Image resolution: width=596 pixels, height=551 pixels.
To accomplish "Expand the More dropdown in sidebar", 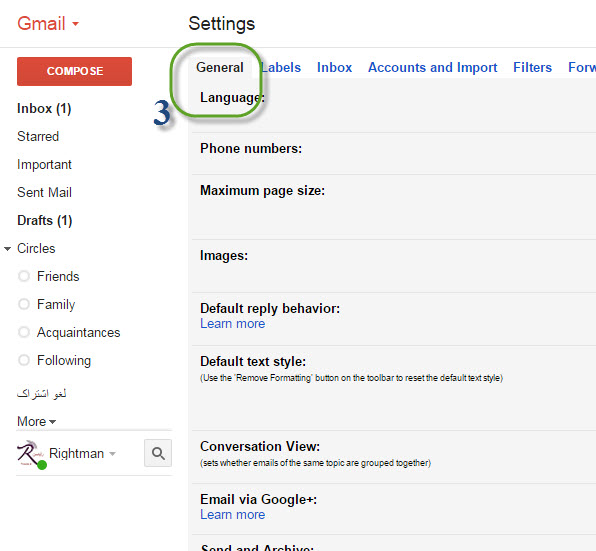I will (x=36, y=421).
